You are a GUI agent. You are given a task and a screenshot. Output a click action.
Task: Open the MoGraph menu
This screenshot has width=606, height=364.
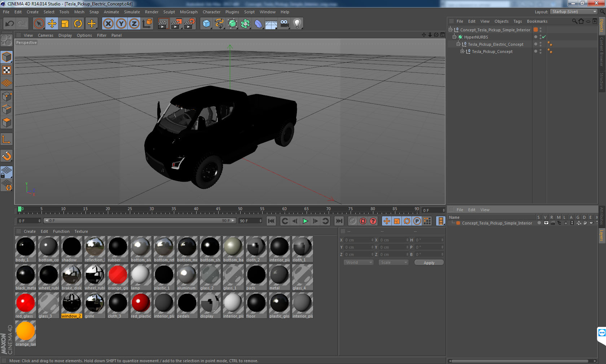point(189,12)
